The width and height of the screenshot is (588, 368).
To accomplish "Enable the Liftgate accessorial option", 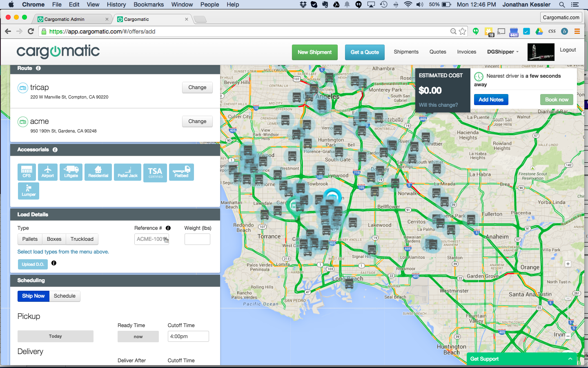I will point(71,172).
